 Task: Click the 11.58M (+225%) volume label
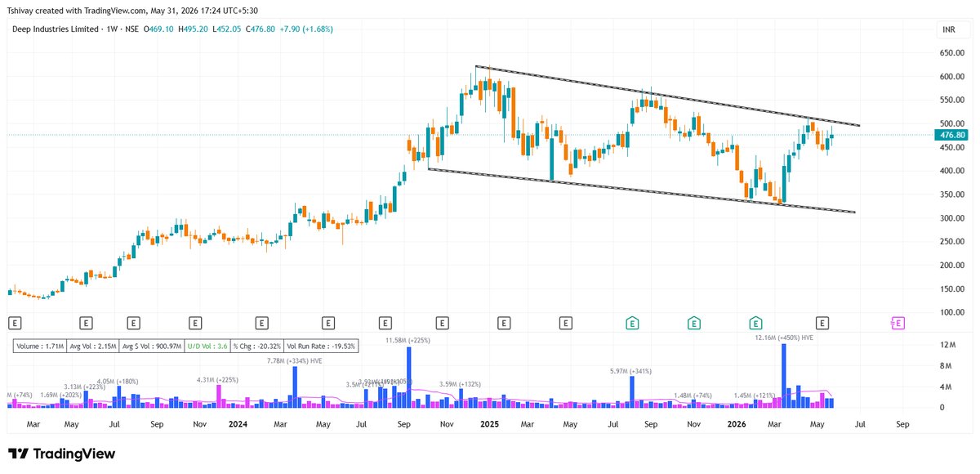(408, 340)
